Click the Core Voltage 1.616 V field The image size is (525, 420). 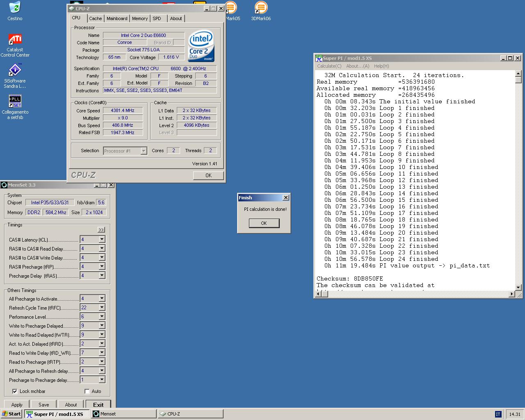171,57
